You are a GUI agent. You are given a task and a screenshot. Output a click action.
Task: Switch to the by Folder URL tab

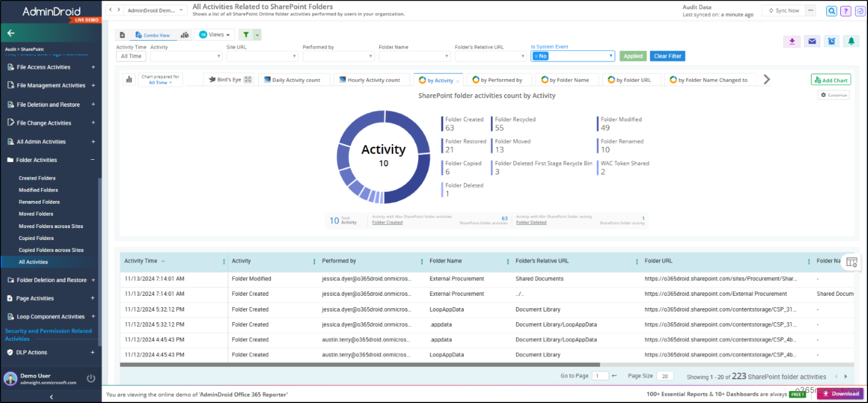(630, 80)
